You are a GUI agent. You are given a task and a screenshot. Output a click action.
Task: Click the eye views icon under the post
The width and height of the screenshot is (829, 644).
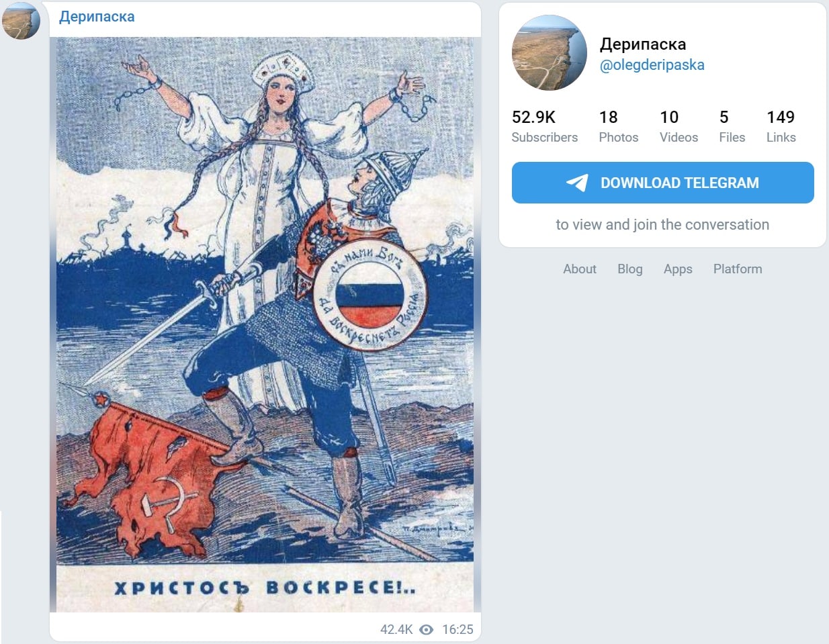coord(427,629)
